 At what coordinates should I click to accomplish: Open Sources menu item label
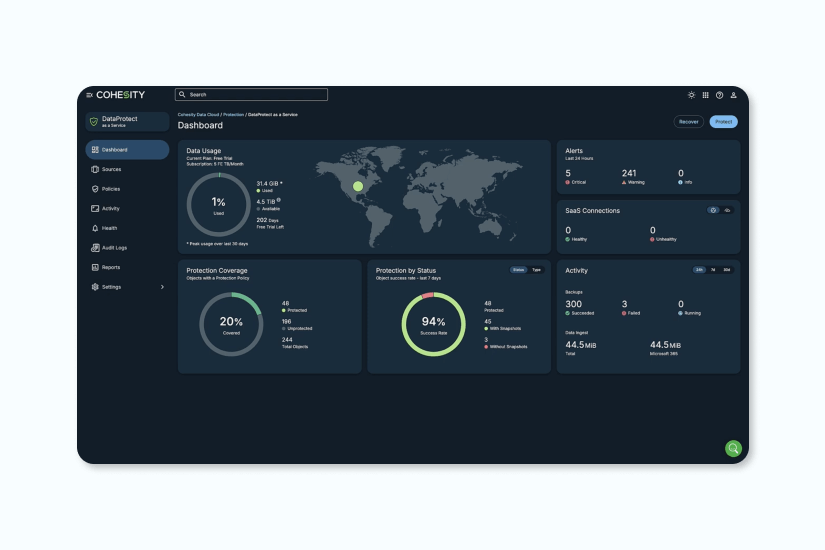pos(112,169)
